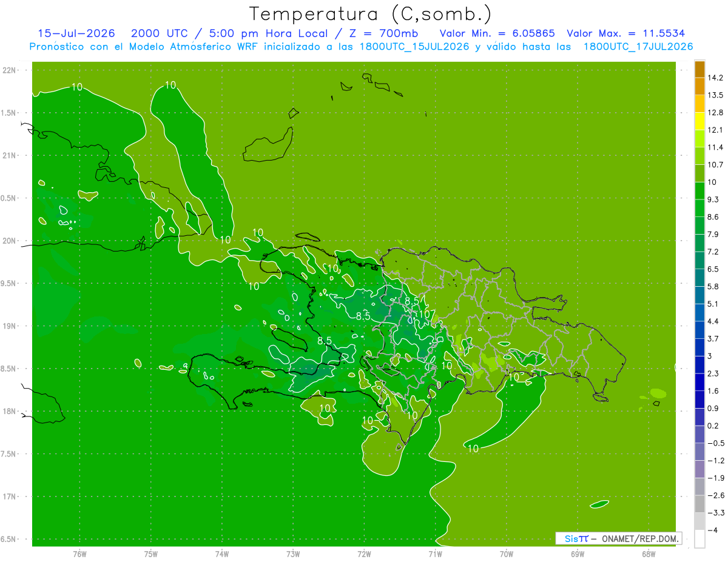The image size is (728, 562).
Task: Click the '3.7' colorbar value
Action: [x=714, y=339]
